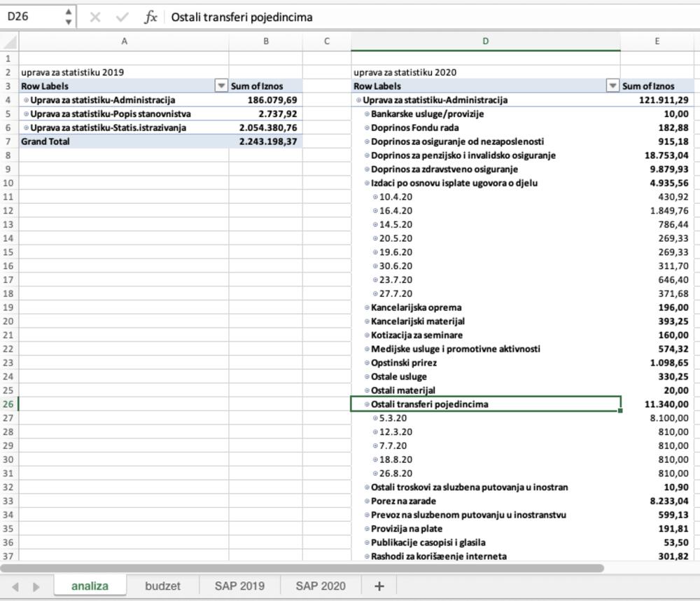
Task: Click the horizontal scrollbar
Action: 301,568
